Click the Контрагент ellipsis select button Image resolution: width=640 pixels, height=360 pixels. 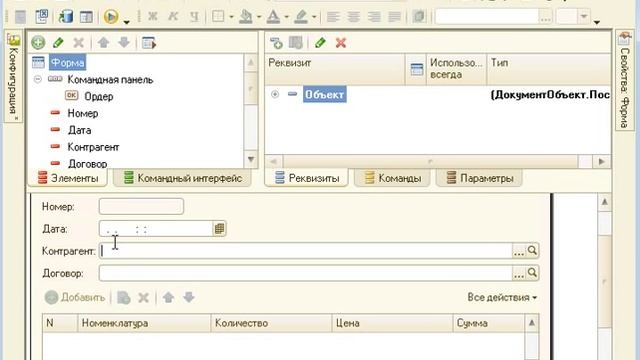point(519,251)
